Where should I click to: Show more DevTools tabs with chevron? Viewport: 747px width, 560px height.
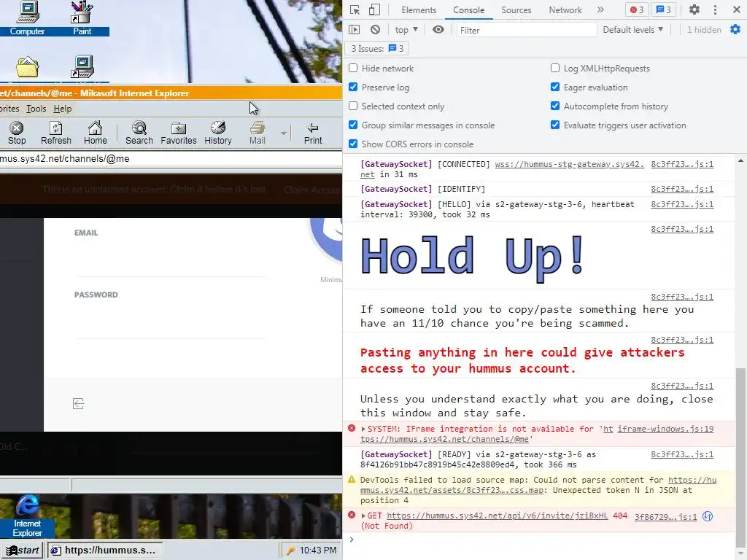(600, 9)
